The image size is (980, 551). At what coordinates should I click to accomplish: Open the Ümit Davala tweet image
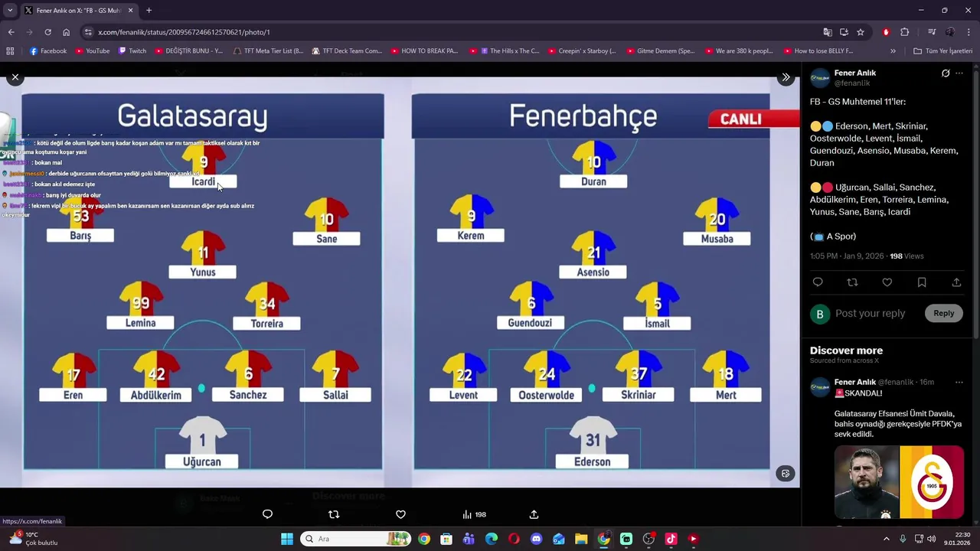point(899,482)
